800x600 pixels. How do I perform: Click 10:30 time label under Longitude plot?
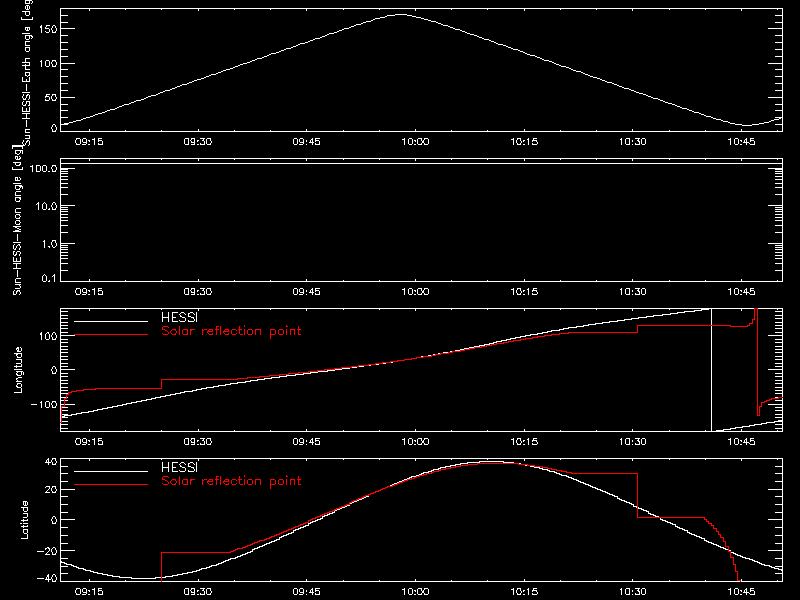tap(633, 441)
